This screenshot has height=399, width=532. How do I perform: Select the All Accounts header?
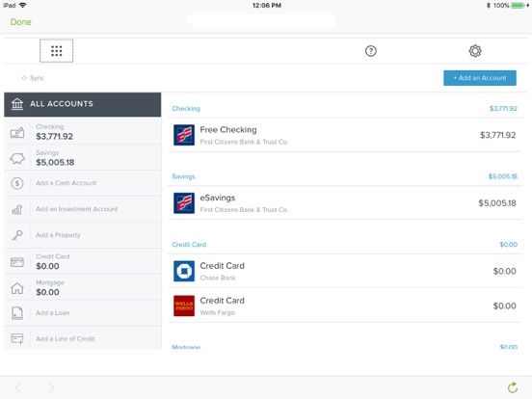pyautogui.click(x=83, y=104)
